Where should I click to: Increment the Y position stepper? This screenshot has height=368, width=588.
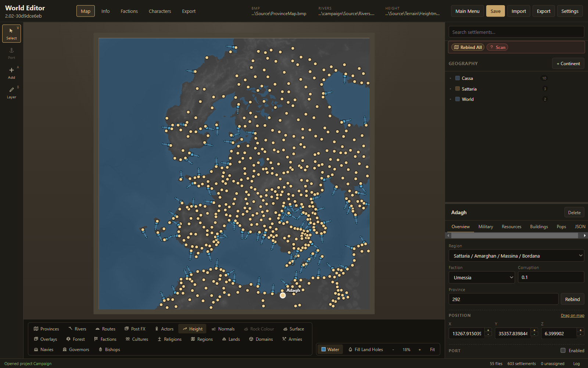coord(534,330)
